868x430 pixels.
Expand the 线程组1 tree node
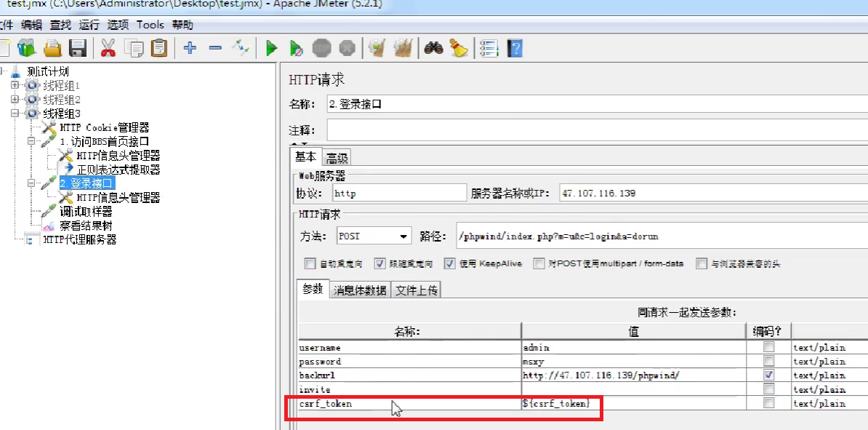point(15,85)
